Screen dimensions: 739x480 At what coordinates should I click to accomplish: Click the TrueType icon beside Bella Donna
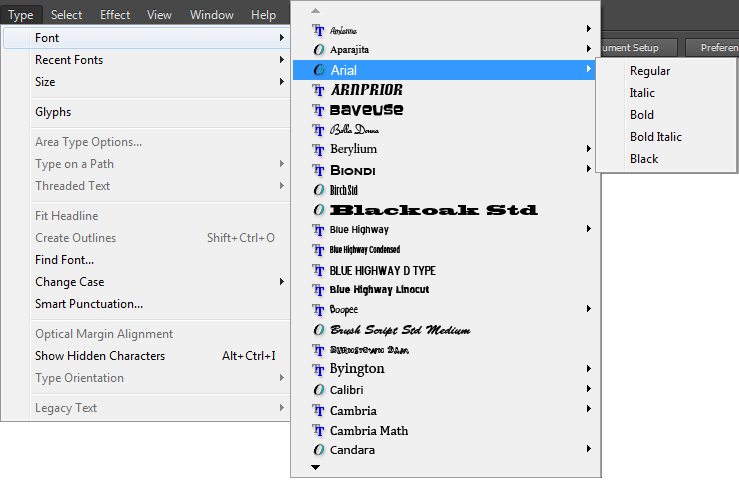[x=319, y=130]
